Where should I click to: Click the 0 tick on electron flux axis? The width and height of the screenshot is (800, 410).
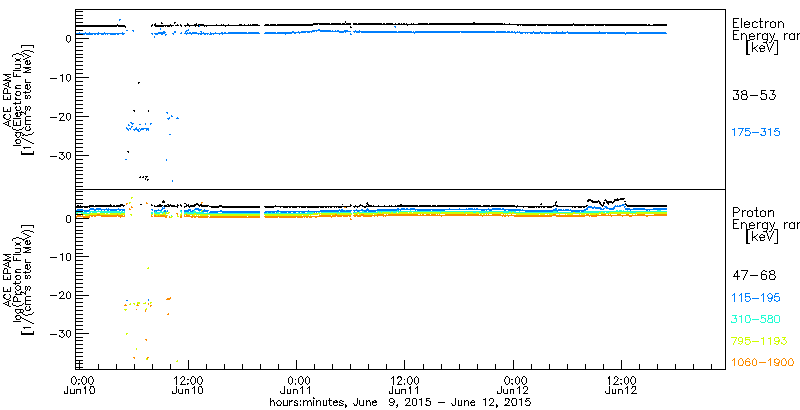click(67, 38)
